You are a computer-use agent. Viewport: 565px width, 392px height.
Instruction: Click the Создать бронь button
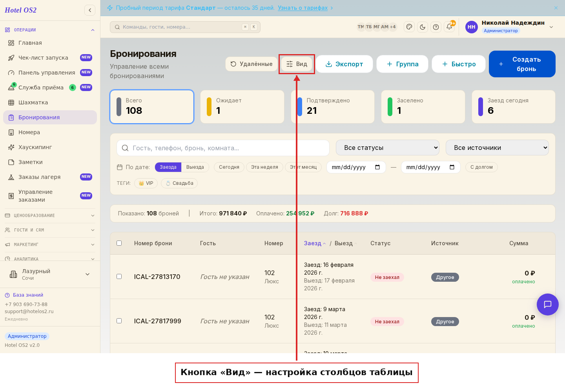click(x=522, y=64)
